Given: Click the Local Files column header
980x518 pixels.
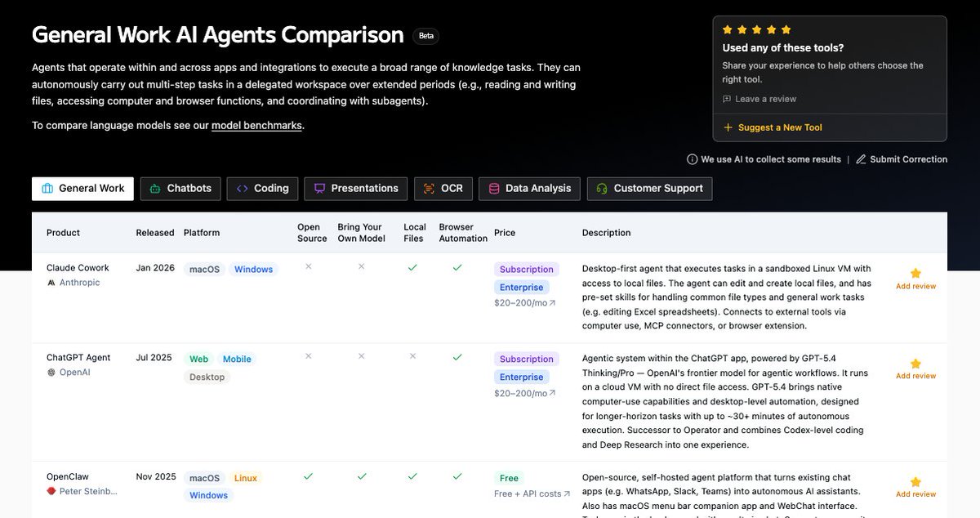Looking at the screenshot, I should pyautogui.click(x=414, y=233).
